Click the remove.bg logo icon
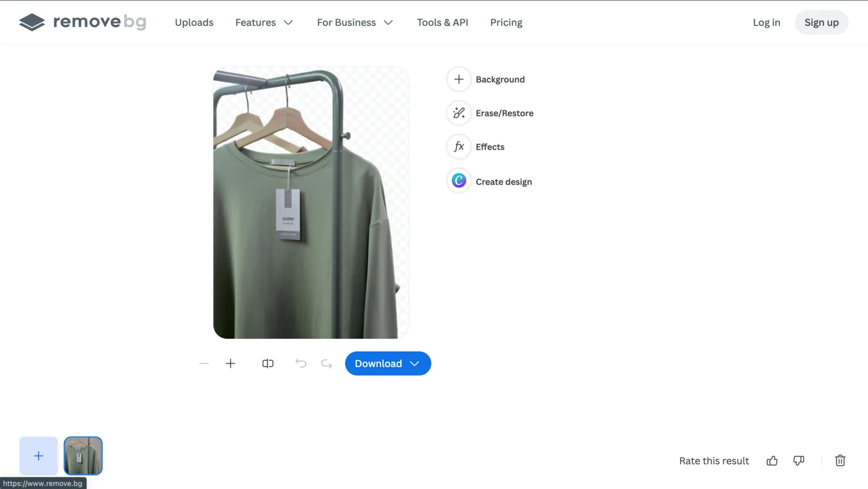Viewport: 868px width, 489px height. [32, 22]
